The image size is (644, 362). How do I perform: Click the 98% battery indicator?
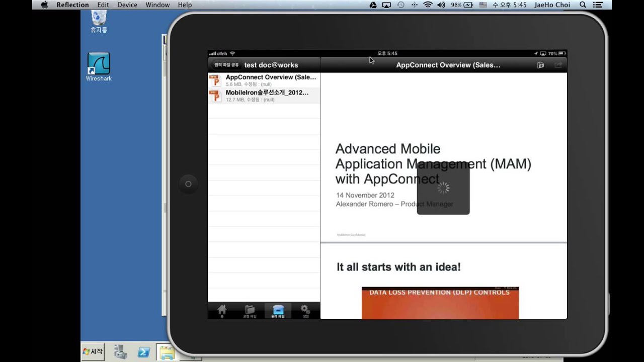tap(462, 5)
